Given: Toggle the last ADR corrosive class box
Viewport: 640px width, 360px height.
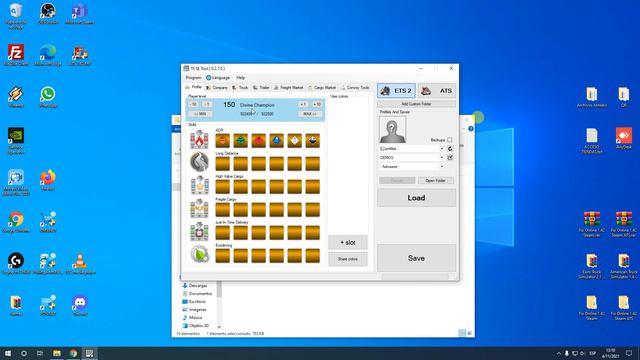Looking at the screenshot, I should (313, 140).
